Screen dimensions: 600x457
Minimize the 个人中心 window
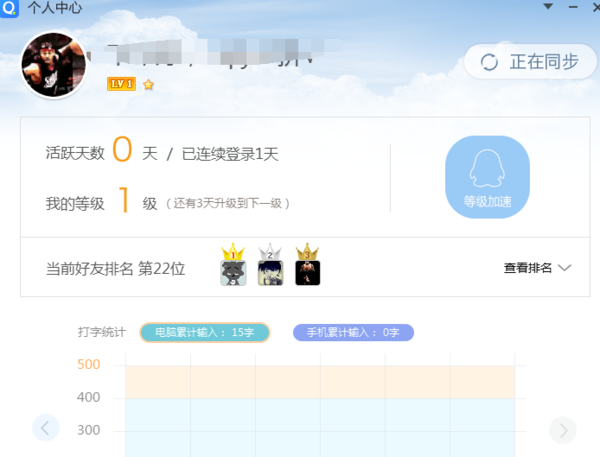573,7
